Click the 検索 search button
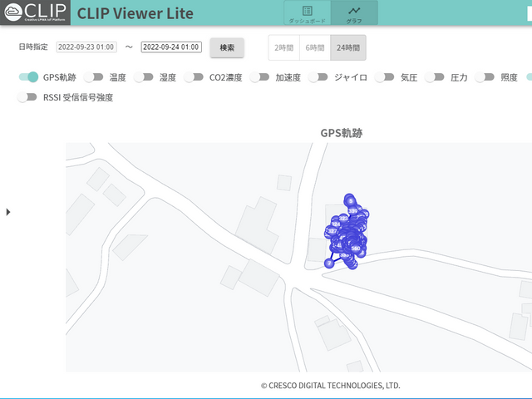This screenshot has width=532, height=399. (x=227, y=47)
